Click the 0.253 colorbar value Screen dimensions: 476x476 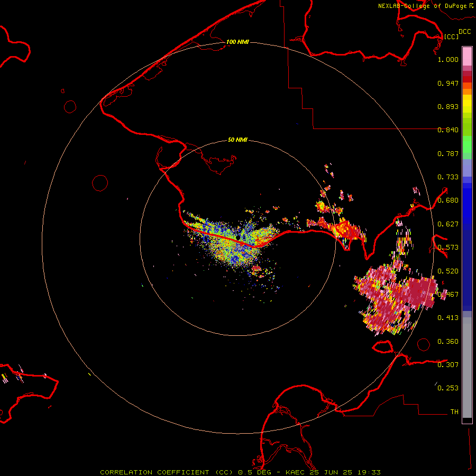coord(448,388)
